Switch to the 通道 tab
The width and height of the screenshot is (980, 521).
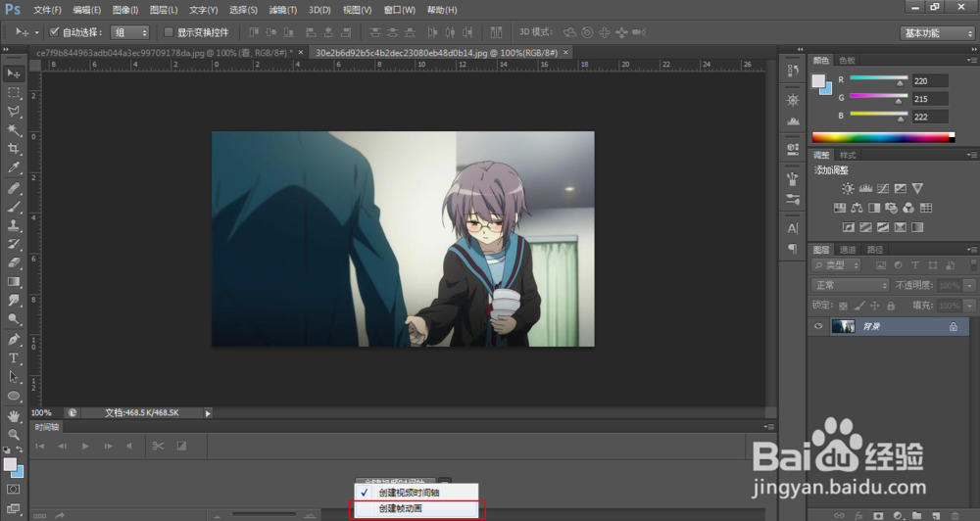[848, 250]
